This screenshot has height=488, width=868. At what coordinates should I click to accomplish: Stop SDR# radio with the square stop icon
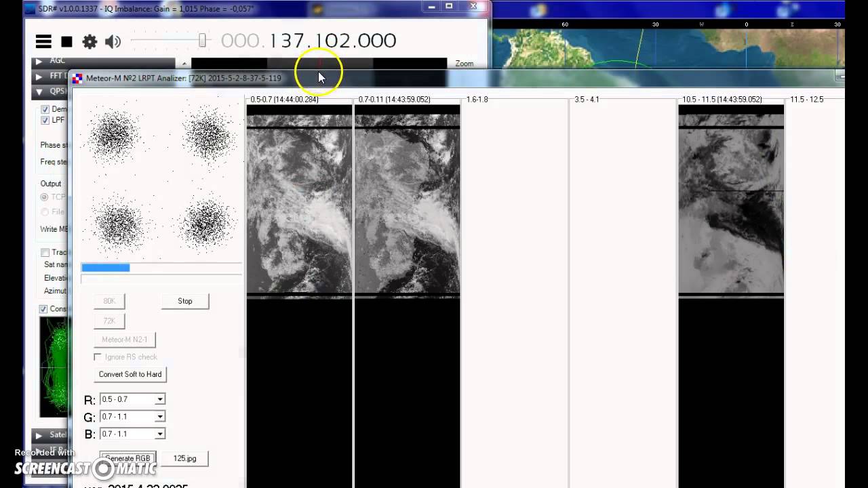pos(66,42)
